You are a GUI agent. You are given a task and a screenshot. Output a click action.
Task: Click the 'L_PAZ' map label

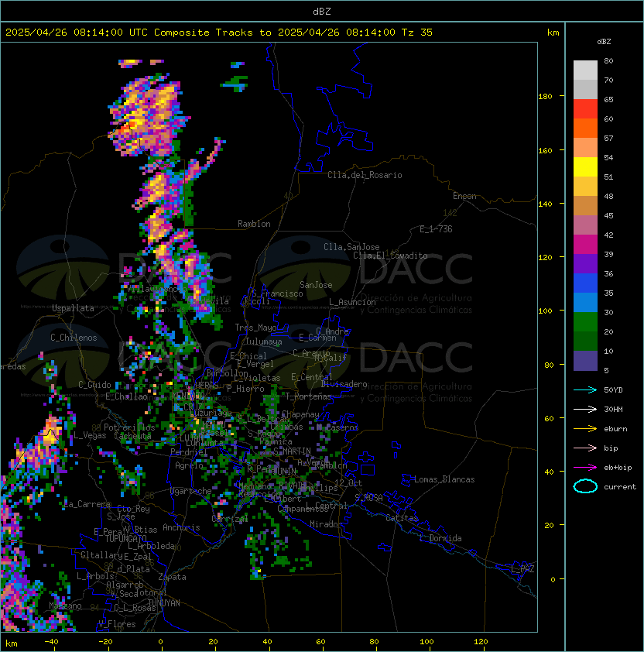[522, 569]
